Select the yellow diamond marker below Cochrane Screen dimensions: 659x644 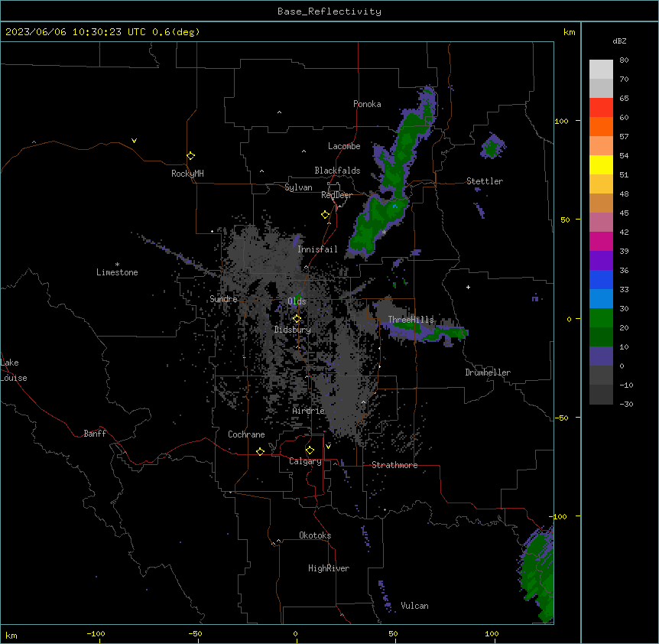coord(260,451)
